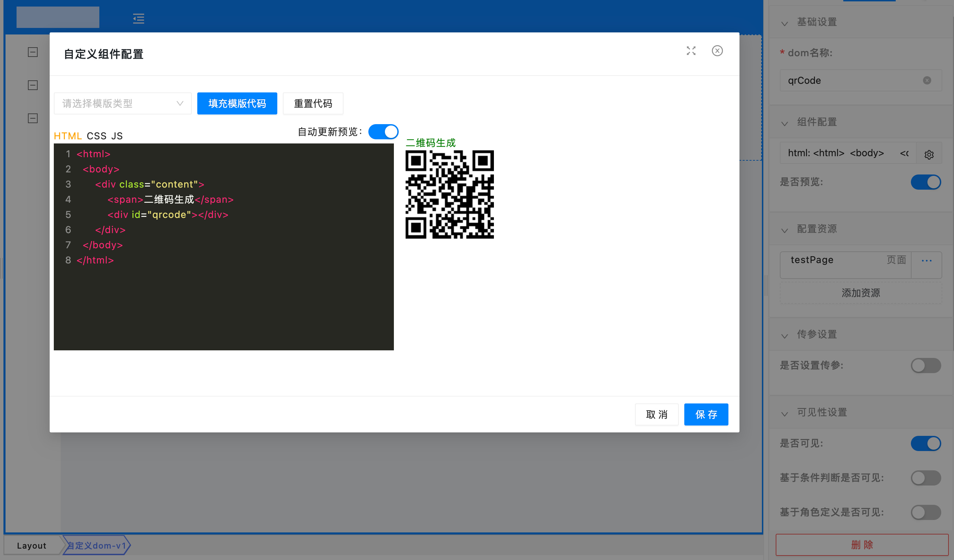Collapse the 可见性设置 section
The image size is (954, 560).
[785, 413]
